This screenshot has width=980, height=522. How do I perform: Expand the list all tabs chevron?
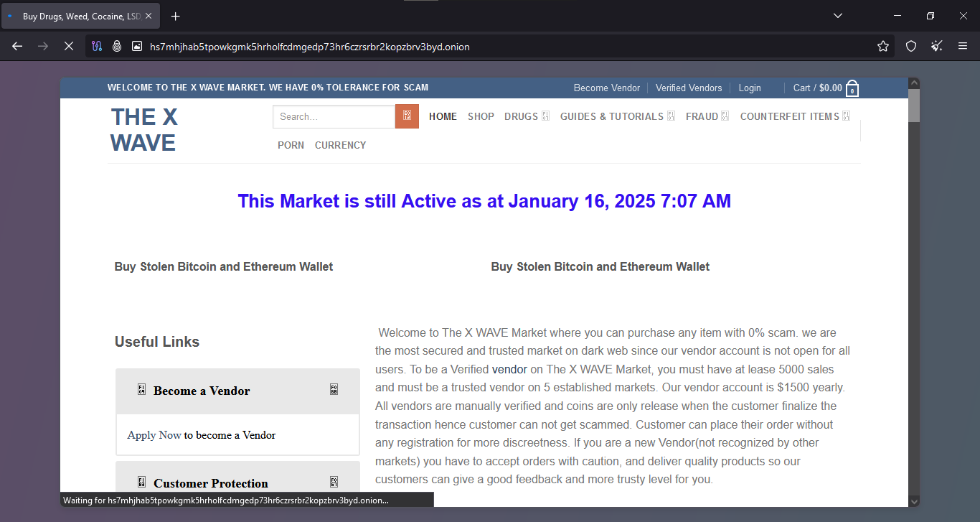point(838,16)
